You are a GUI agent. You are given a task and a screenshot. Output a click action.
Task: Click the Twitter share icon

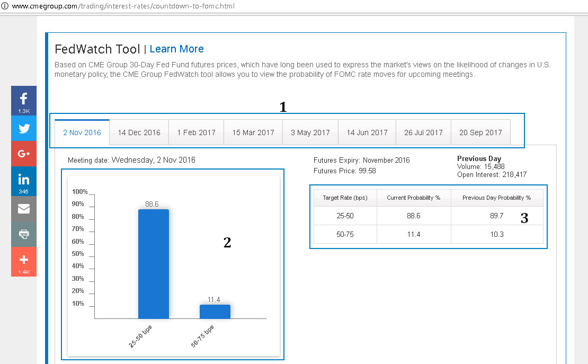tap(24, 128)
